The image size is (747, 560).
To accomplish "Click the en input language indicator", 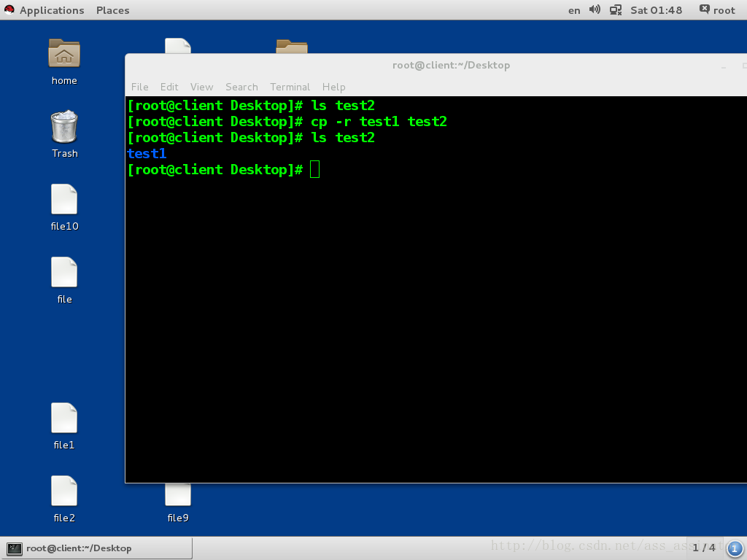I will 574,10.
